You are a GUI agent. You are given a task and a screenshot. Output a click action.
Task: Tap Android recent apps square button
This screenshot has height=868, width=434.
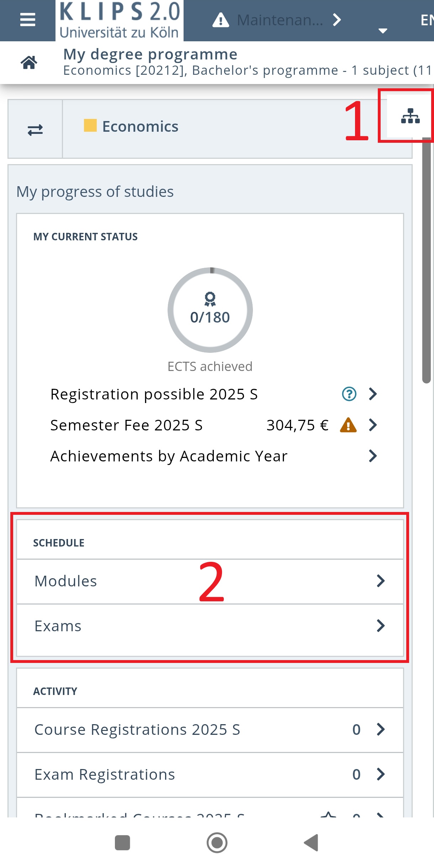[x=122, y=843]
